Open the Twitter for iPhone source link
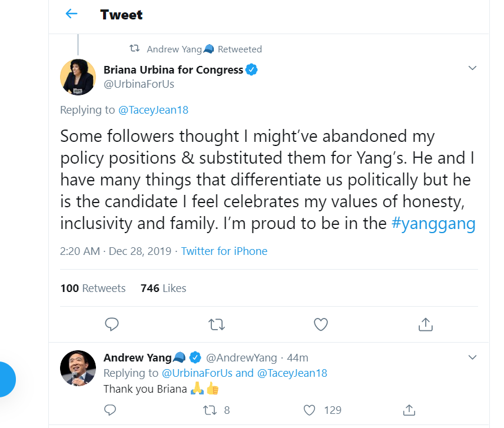The image size is (504, 428). coord(224,251)
